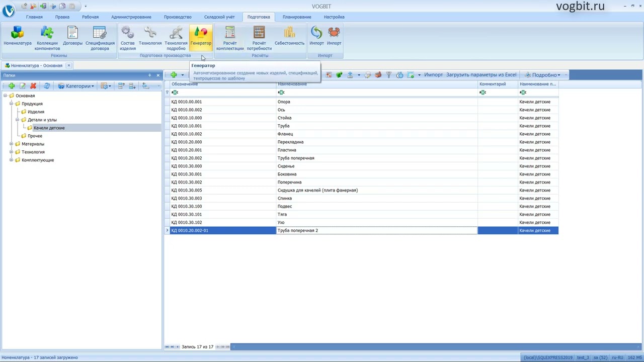Image resolution: width=644 pixels, height=362 pixels.
Task: Open Расчёт потребности abacus icon
Action: (x=259, y=33)
